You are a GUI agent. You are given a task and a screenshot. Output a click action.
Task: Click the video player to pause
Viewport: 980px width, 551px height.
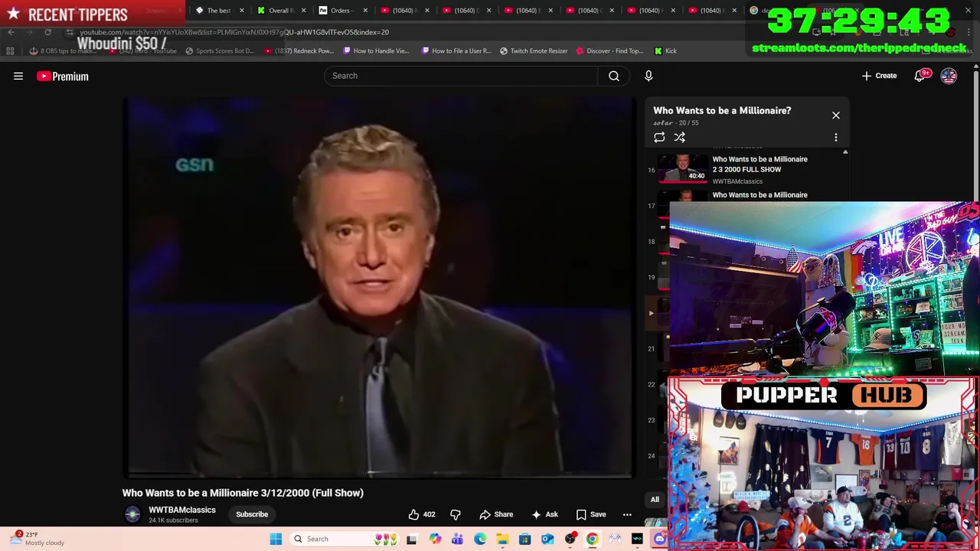click(379, 287)
